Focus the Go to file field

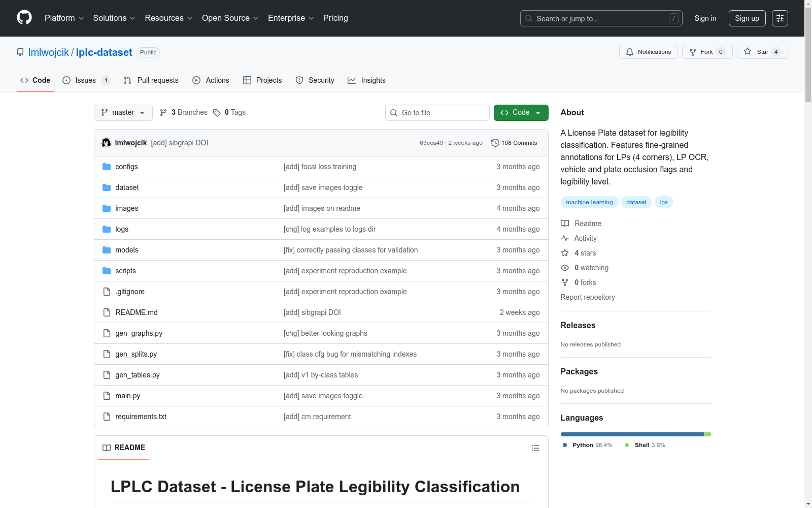[437, 113]
